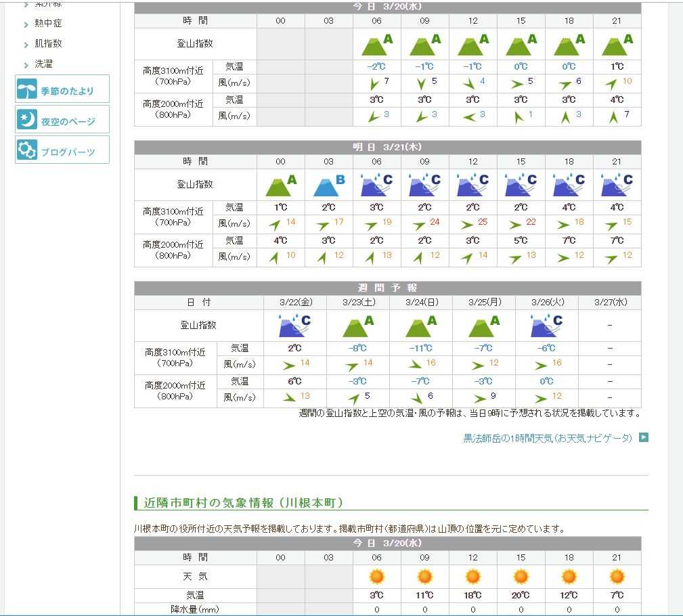Viewport: 683px width, 616px height.
Task: Select 洗濯 in the sidebar list
Action: tap(43, 64)
